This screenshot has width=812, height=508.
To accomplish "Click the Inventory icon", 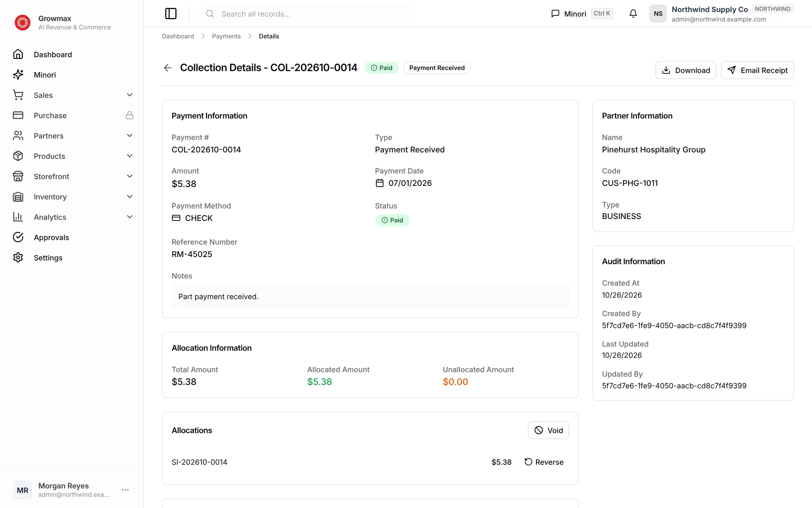I will [x=18, y=197].
